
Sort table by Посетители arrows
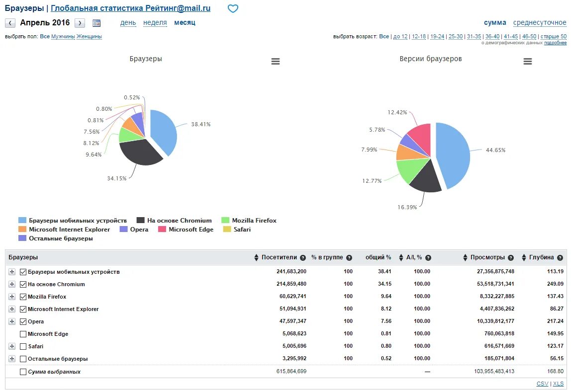click(x=256, y=257)
